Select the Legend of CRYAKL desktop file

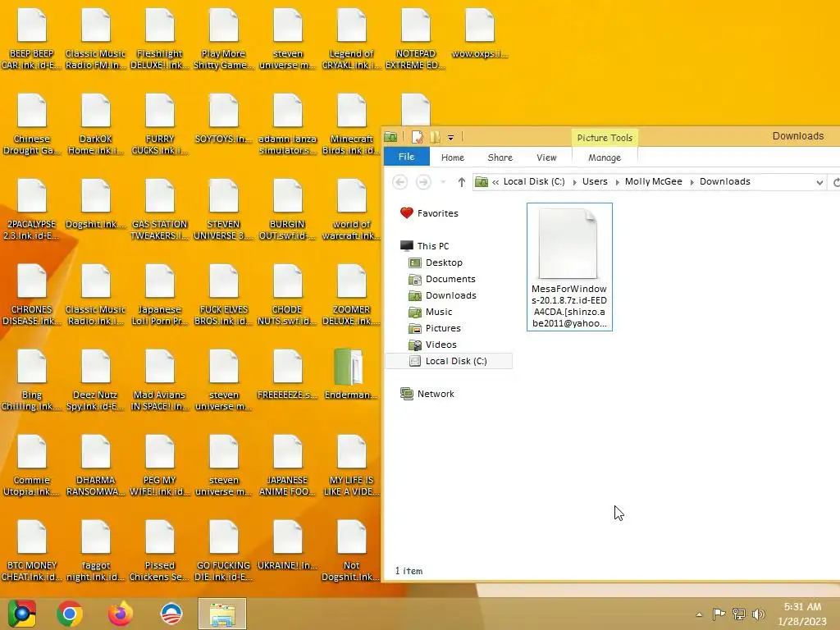coord(351,39)
